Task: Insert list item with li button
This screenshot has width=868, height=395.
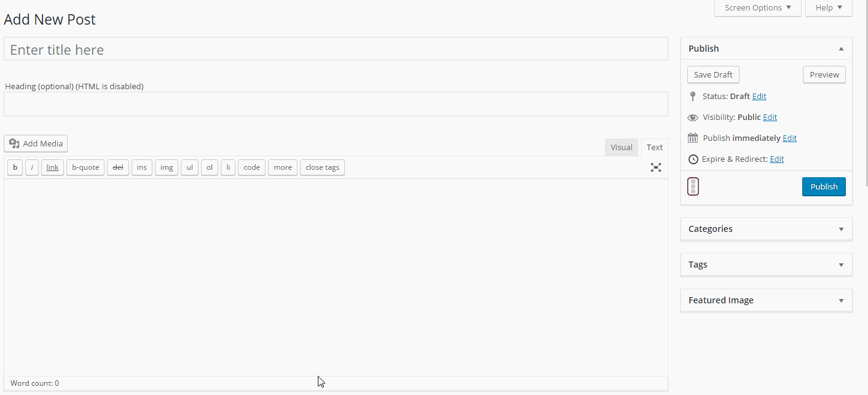Action: (228, 167)
